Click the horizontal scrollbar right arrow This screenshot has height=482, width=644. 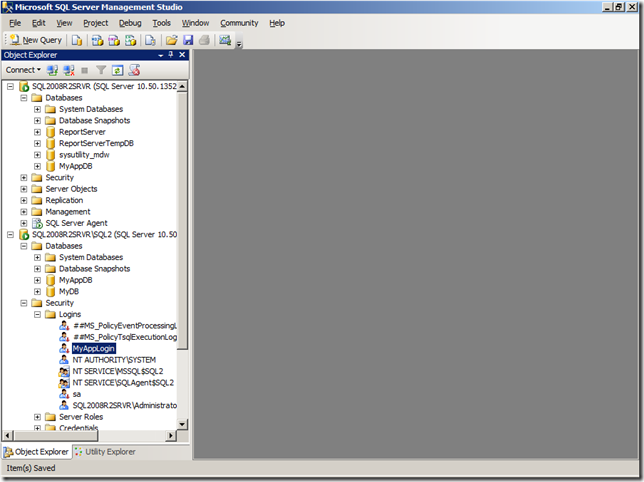click(x=171, y=435)
